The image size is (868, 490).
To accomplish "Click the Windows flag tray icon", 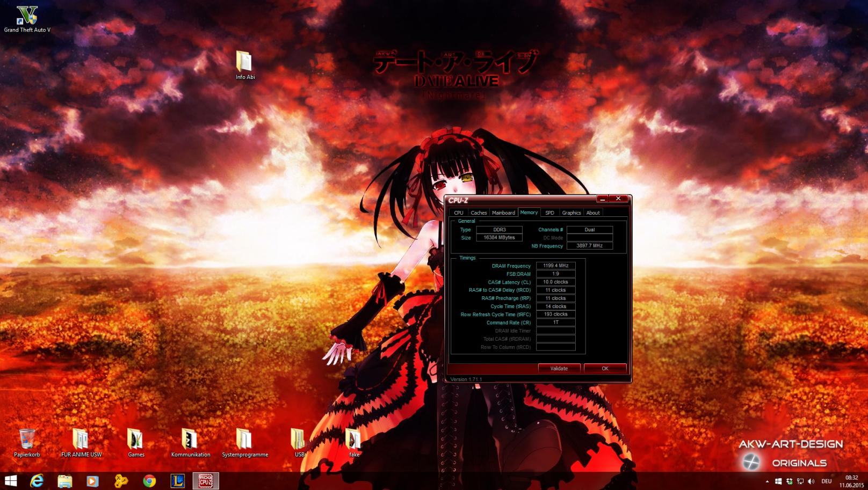I will [x=778, y=481].
